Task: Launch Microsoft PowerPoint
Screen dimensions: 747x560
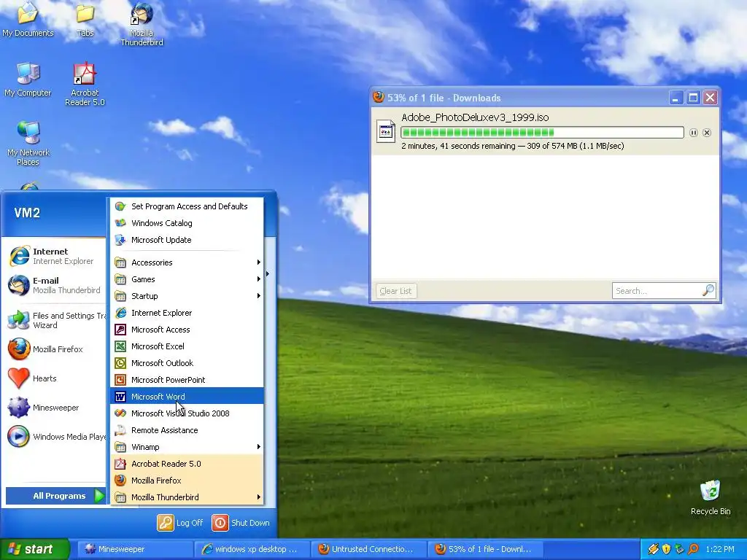Action: [x=187, y=379]
